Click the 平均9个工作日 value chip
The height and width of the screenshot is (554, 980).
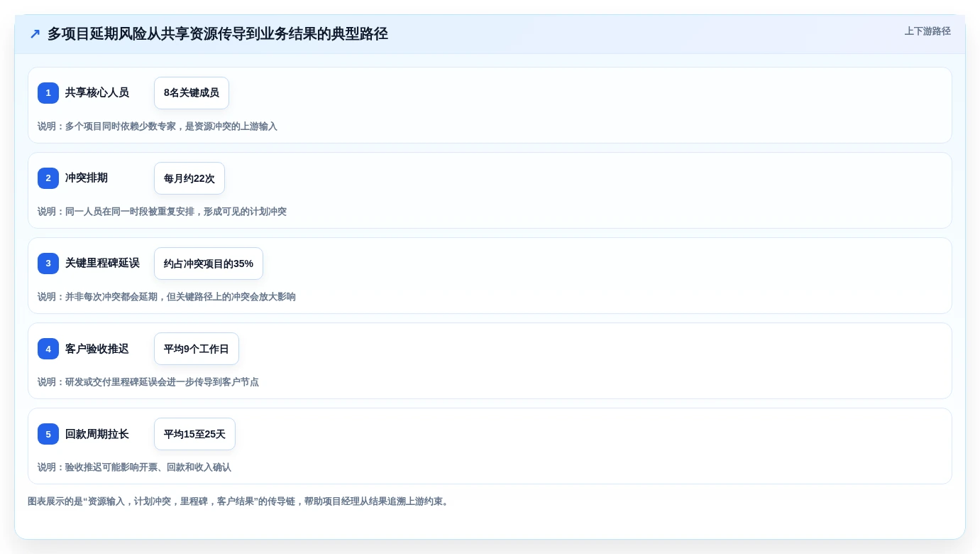pyautogui.click(x=197, y=349)
